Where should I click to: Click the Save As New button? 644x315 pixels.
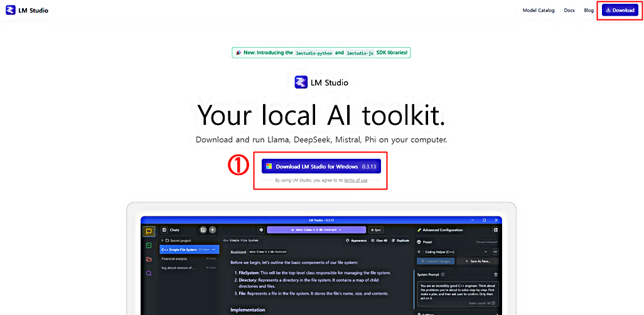478,261
